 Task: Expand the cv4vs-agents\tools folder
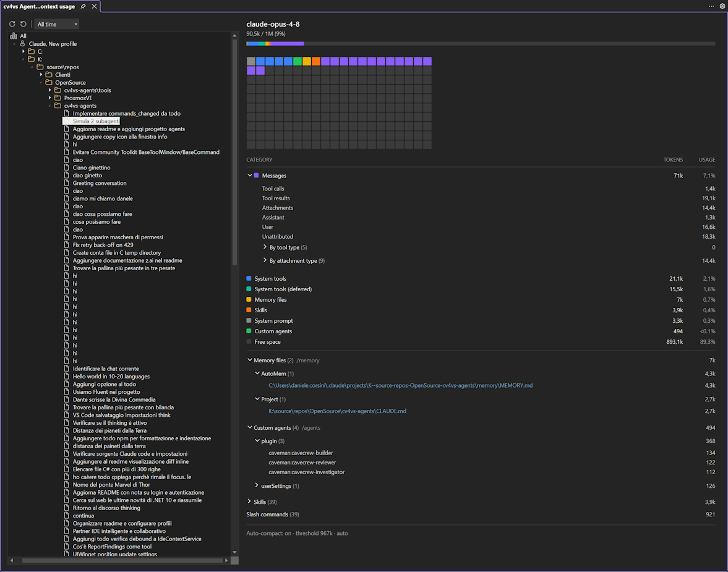click(49, 90)
